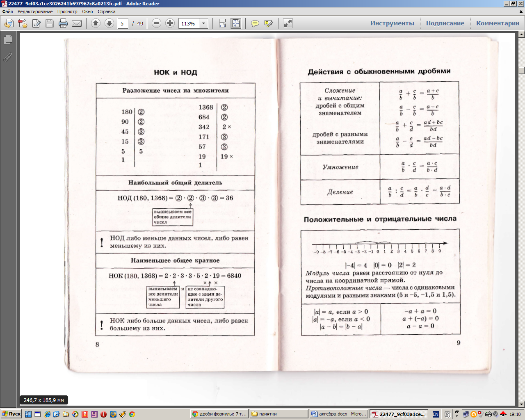Open the Окно menu
Viewport: 525px width, 420px height.
[x=87, y=11]
